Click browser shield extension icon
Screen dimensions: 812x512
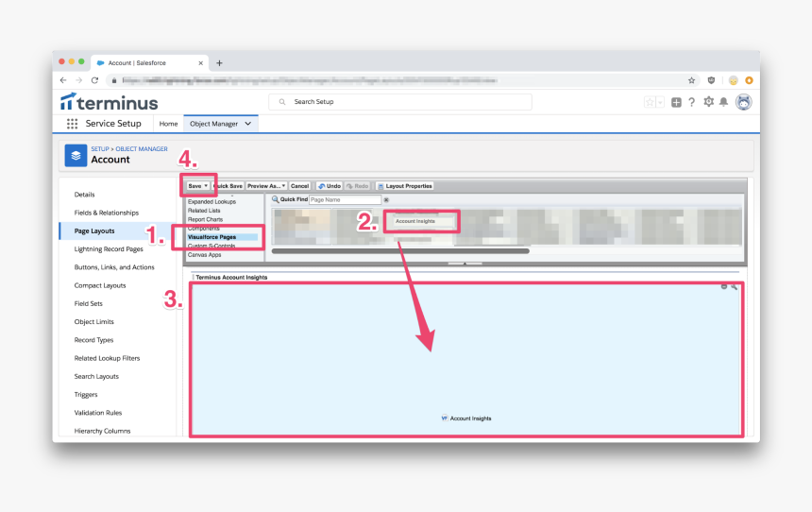(x=711, y=80)
